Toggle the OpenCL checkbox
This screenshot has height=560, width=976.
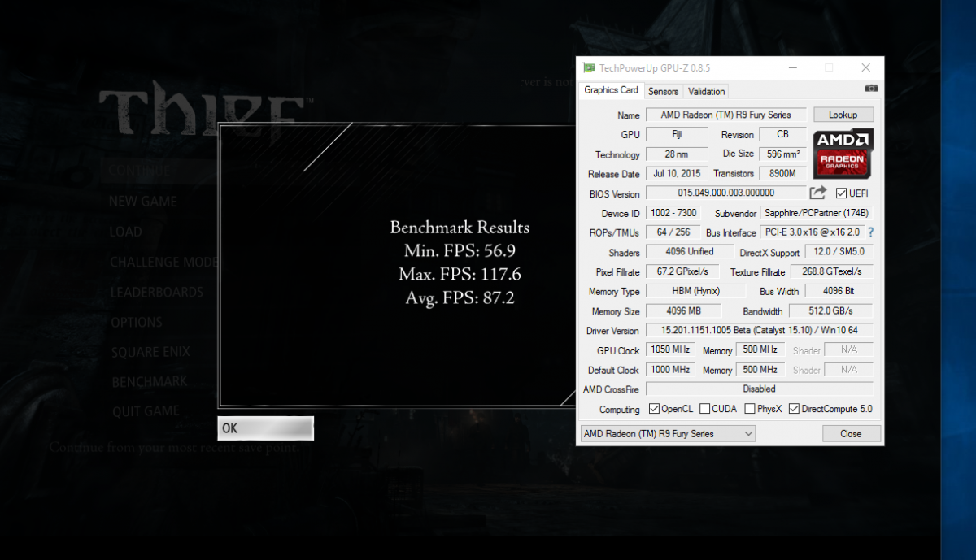655,409
